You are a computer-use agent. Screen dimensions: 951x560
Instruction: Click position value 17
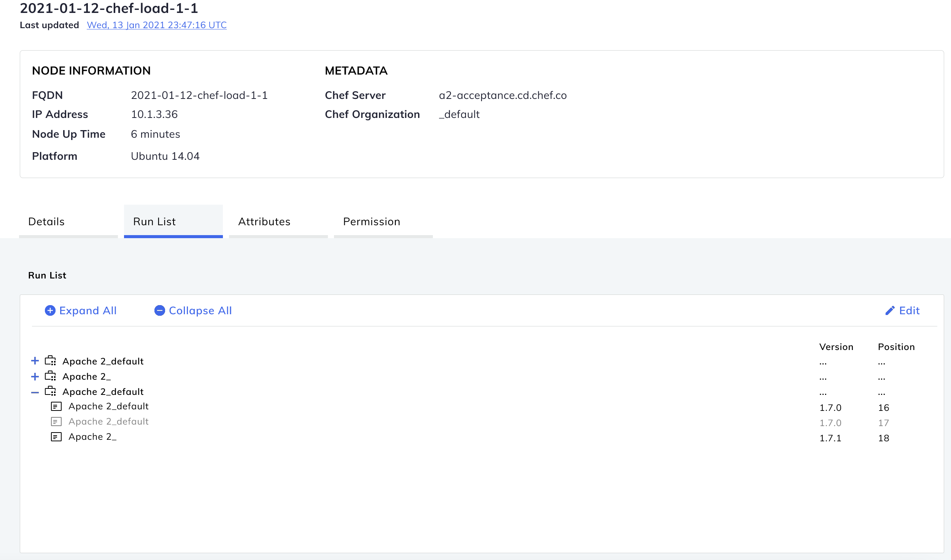tap(884, 423)
